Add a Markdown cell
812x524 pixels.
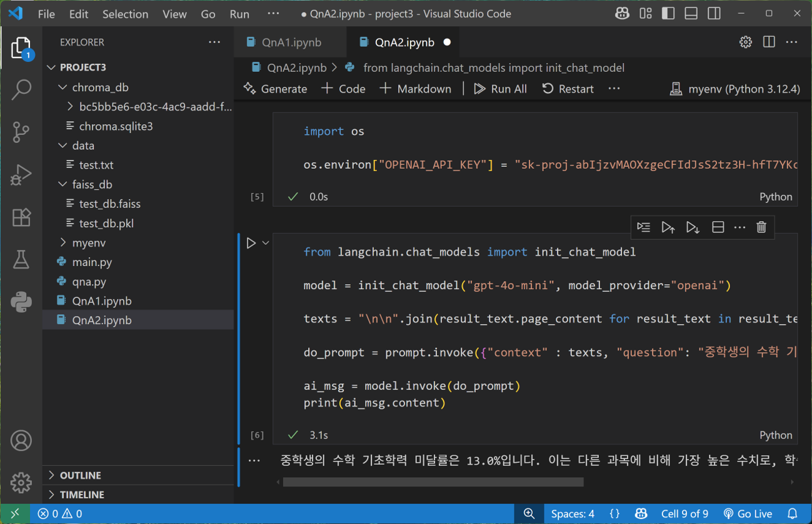[415, 89]
